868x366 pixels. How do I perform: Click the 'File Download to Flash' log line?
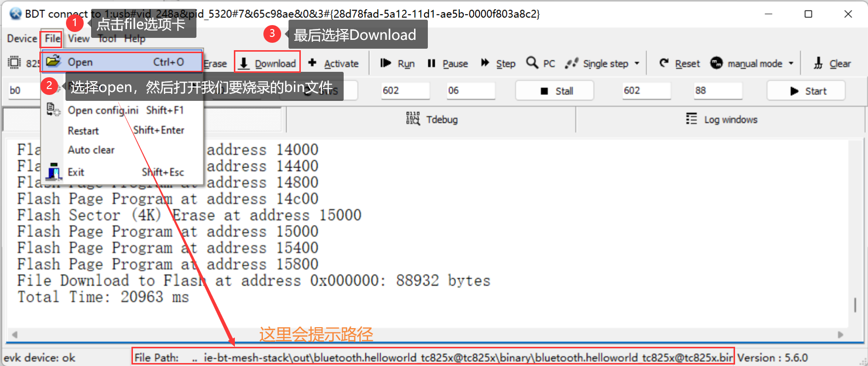[x=254, y=281]
